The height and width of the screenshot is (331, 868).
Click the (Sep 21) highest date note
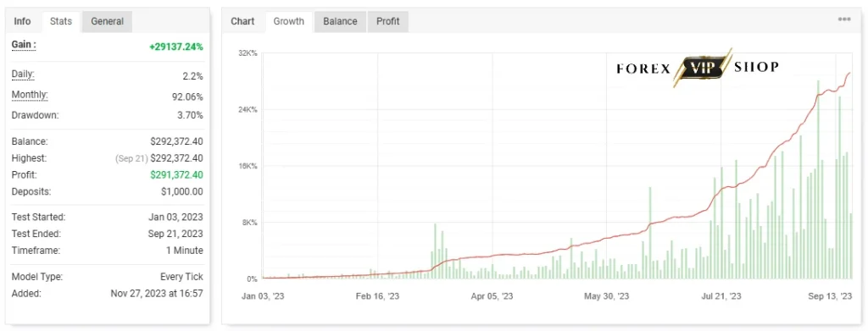pos(131,158)
